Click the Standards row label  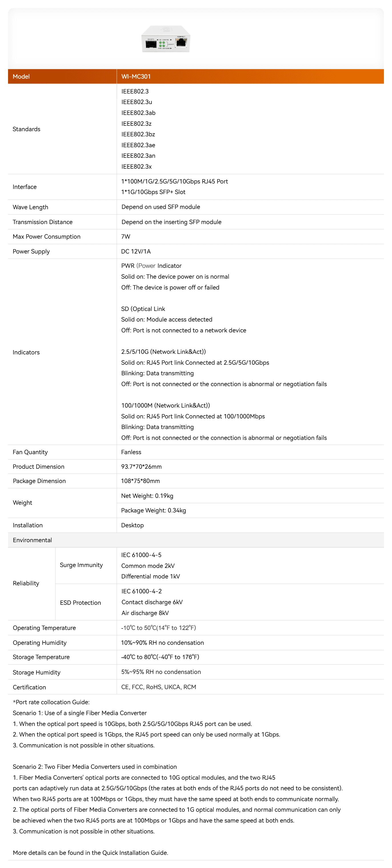pyautogui.click(x=26, y=129)
